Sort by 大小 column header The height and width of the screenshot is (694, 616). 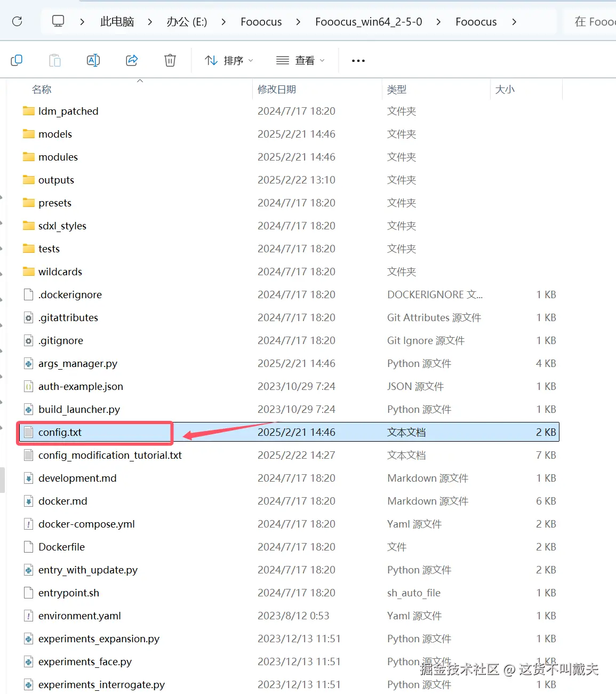[x=505, y=90]
